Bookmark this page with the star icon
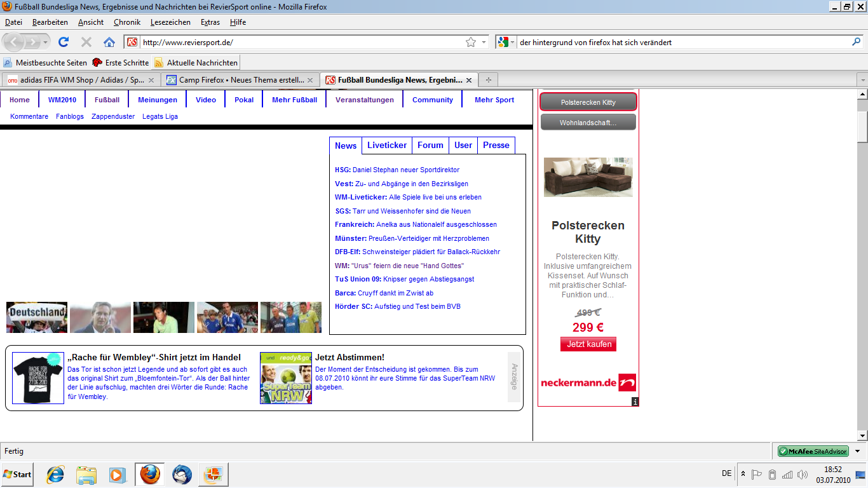Screen dimensions: 868x488 pyautogui.click(x=471, y=42)
